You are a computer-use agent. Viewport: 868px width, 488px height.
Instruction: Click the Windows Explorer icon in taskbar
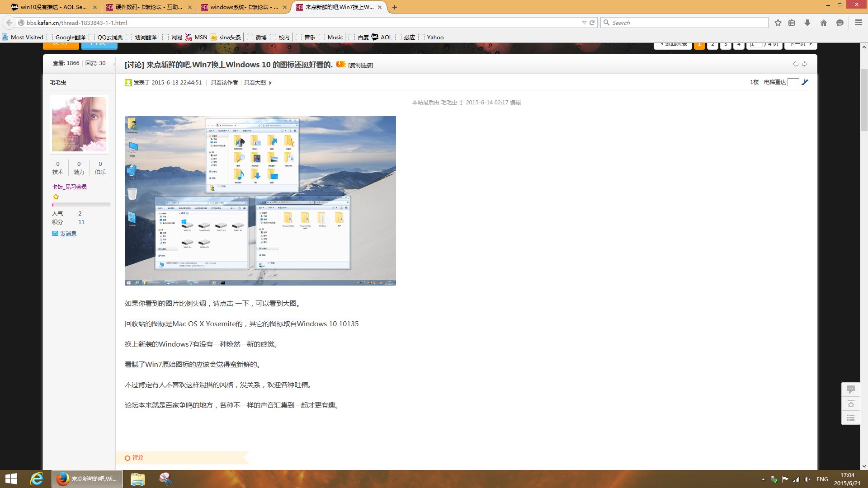click(138, 478)
